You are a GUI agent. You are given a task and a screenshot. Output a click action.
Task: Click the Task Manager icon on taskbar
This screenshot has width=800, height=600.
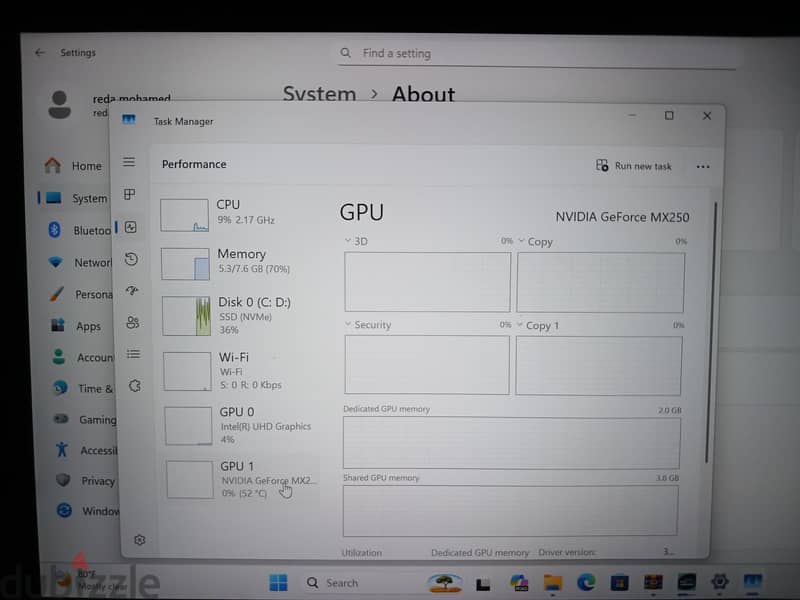pyautogui.click(x=753, y=581)
